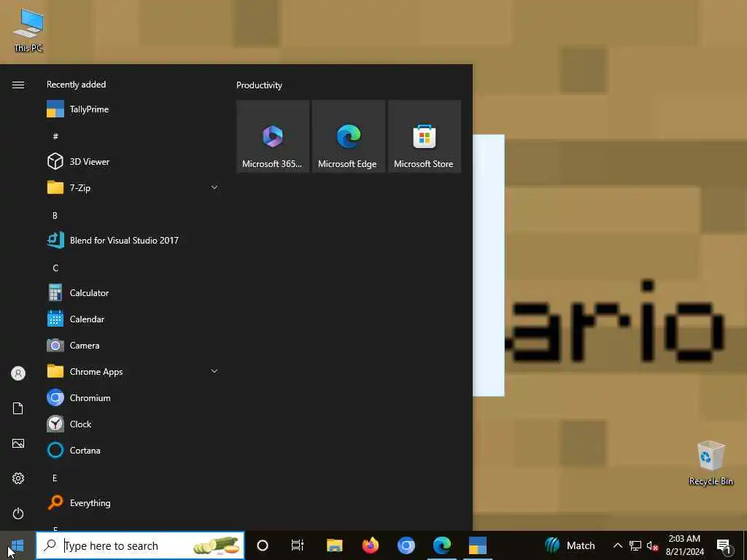The width and height of the screenshot is (747, 560).
Task: Open network status tray icon
Action: point(635,545)
